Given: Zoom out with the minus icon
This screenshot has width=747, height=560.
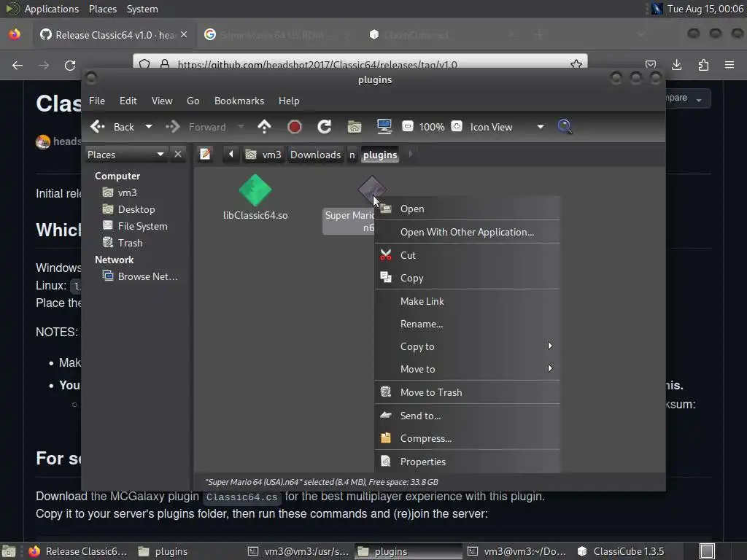Looking at the screenshot, I should [407, 126].
